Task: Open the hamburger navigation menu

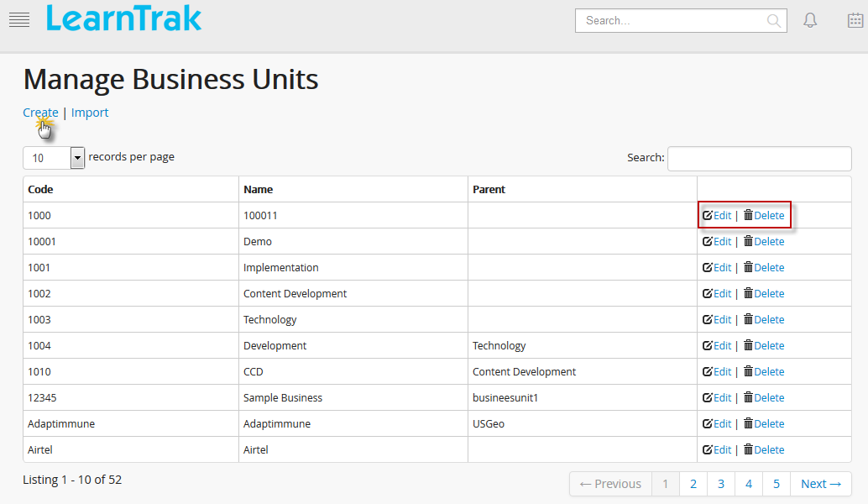Action: 18,20
